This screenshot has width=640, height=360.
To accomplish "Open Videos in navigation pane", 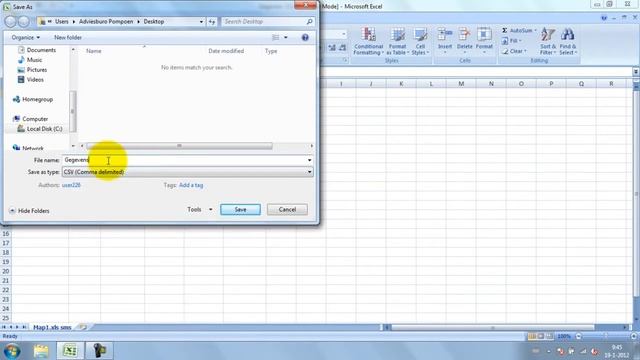I will [x=31, y=80].
